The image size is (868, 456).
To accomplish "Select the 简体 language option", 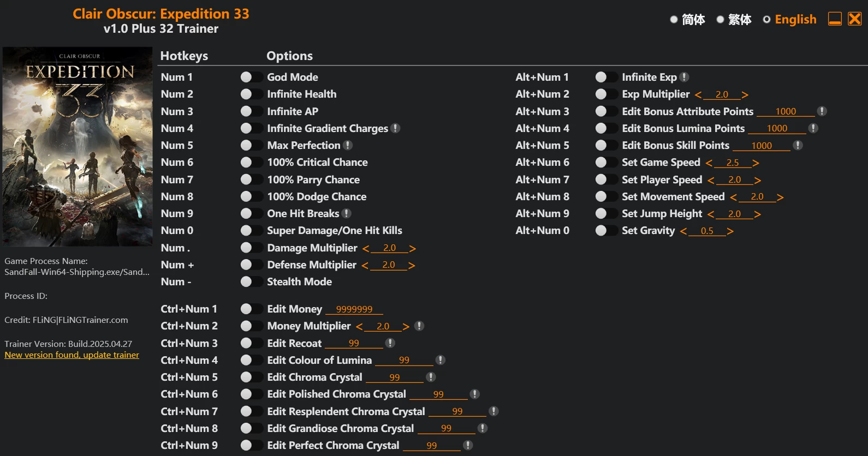I will tap(688, 20).
